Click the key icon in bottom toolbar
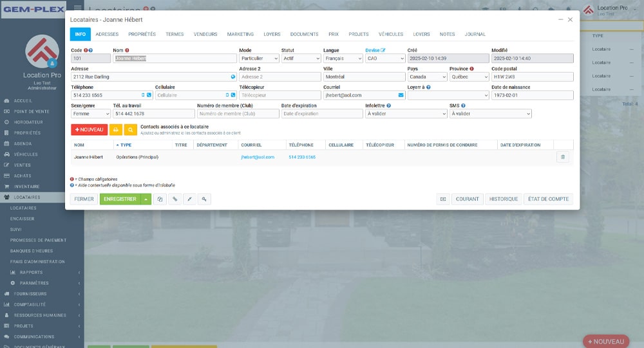The height and width of the screenshot is (348, 644). click(x=204, y=199)
